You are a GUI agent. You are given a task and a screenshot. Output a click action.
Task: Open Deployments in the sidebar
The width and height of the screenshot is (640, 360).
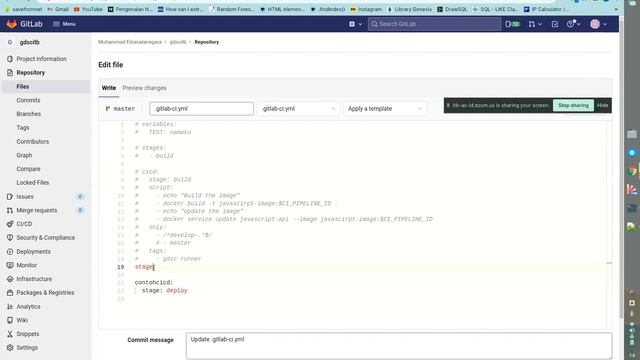click(x=33, y=251)
